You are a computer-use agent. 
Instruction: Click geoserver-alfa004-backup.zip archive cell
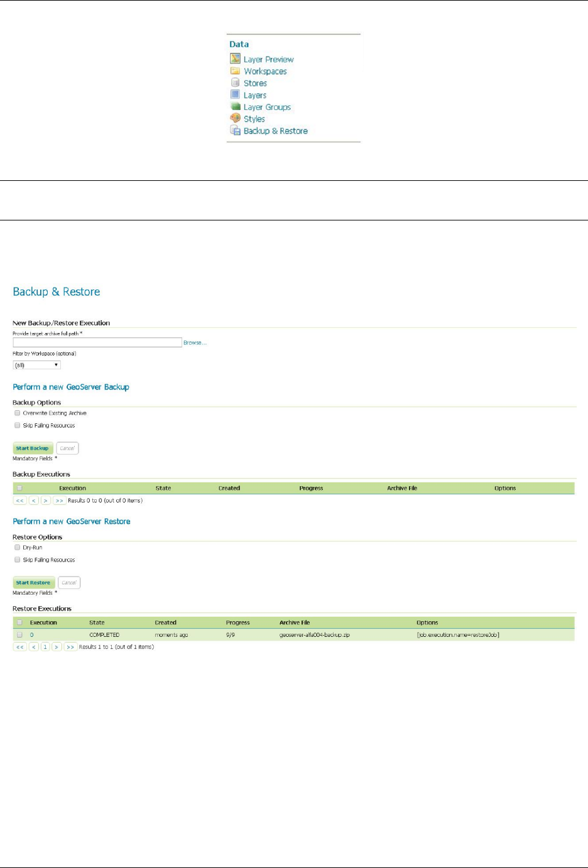[x=315, y=635]
